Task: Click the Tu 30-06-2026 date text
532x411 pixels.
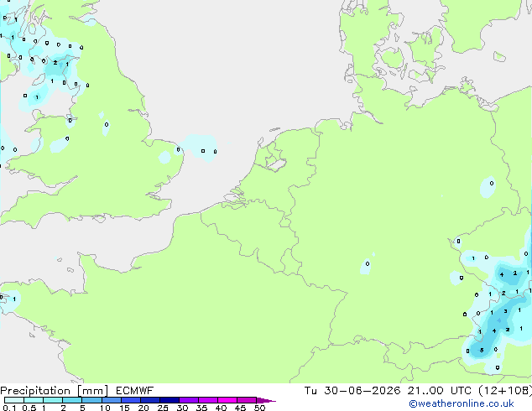Action: [x=352, y=391]
